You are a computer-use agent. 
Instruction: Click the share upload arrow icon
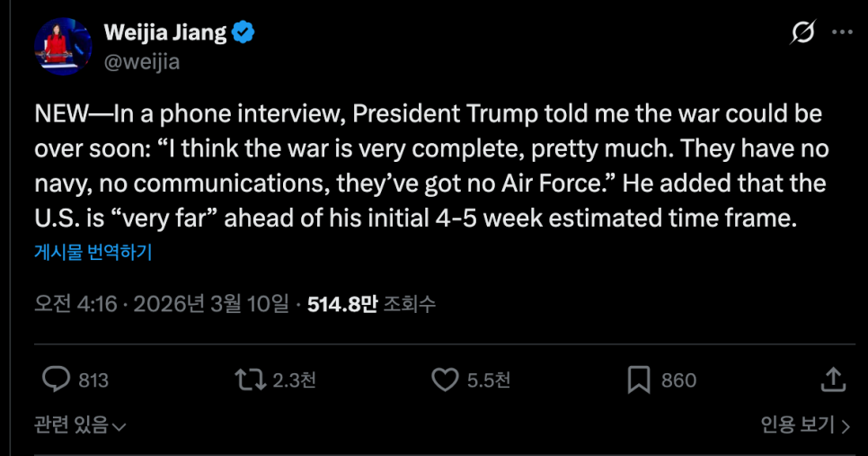(x=834, y=380)
